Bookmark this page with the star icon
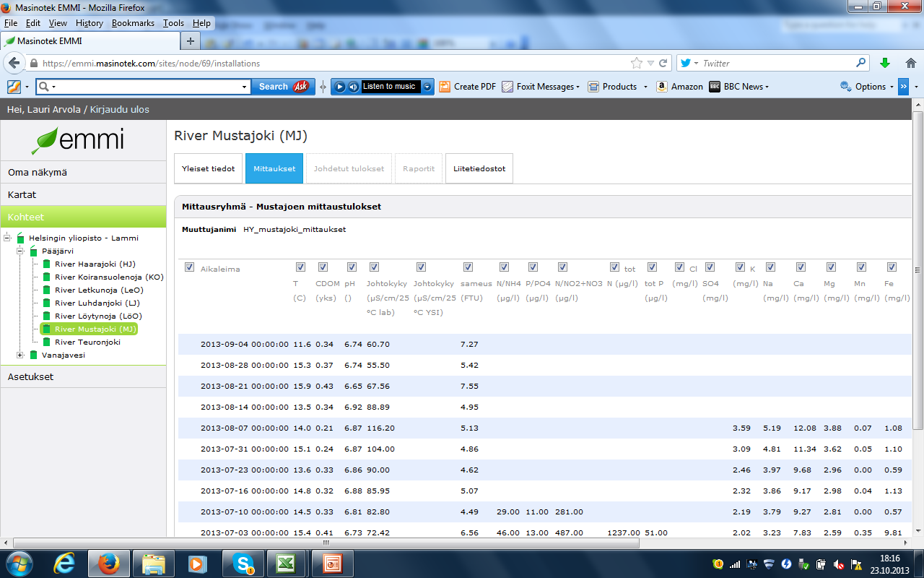Viewport: 924px width, 578px height. 636,63
